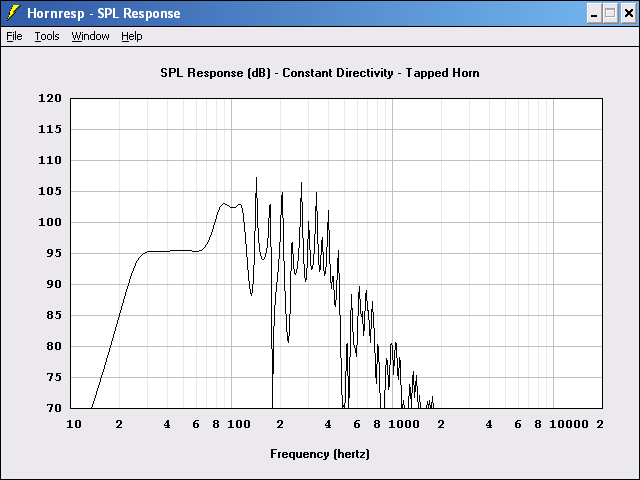Screen dimensions: 640x480
Task: Click the 95 dB axis label
Action: [54, 253]
